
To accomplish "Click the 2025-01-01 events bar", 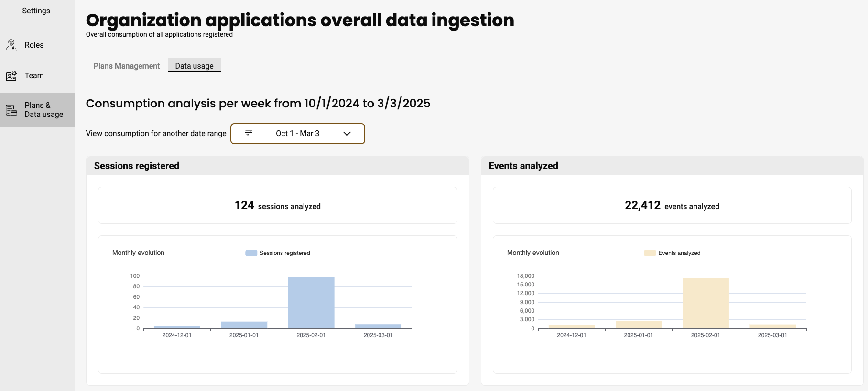I will coord(639,325).
